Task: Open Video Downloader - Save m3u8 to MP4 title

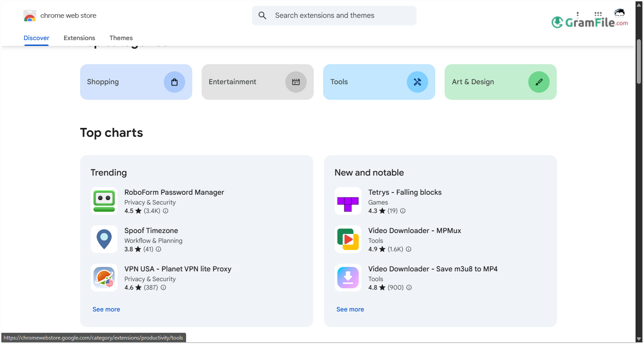Action: click(433, 269)
